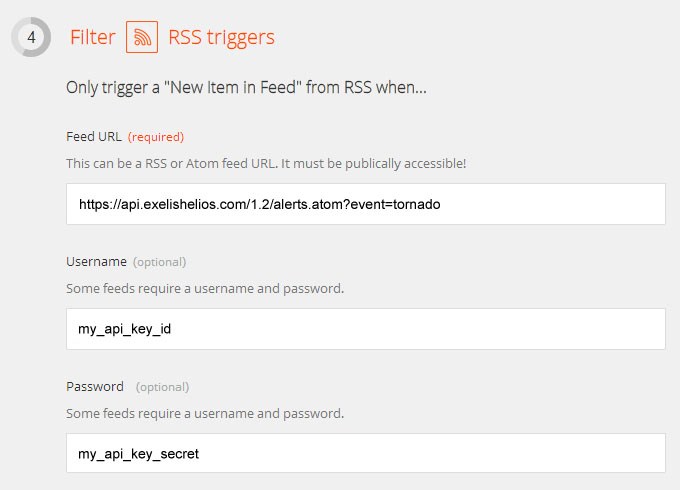Screen dimensions: 680x490
Task: Place cursor on the "my_api_key_secret" text
Action: click(139, 453)
